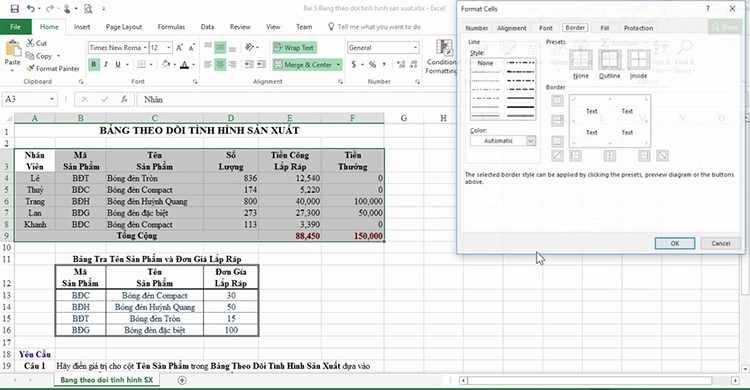Click the Increase Decimal icon
The image size is (750, 390).
point(401,64)
